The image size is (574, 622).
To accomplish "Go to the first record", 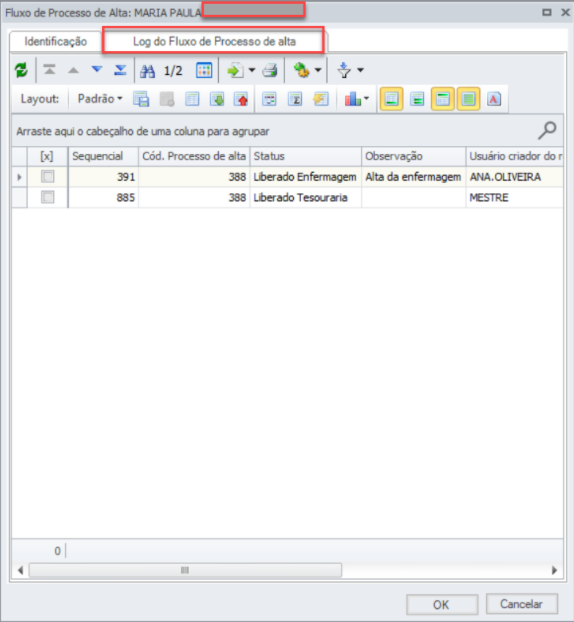I will [49, 70].
